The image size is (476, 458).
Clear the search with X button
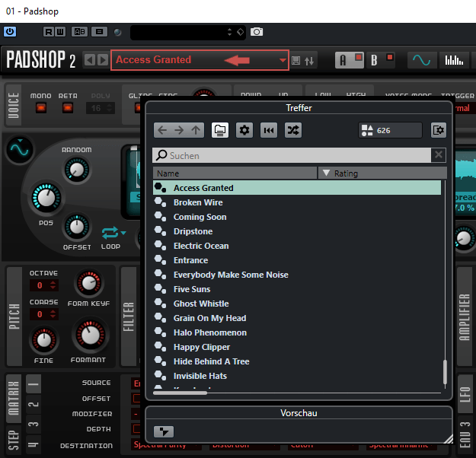(x=439, y=155)
